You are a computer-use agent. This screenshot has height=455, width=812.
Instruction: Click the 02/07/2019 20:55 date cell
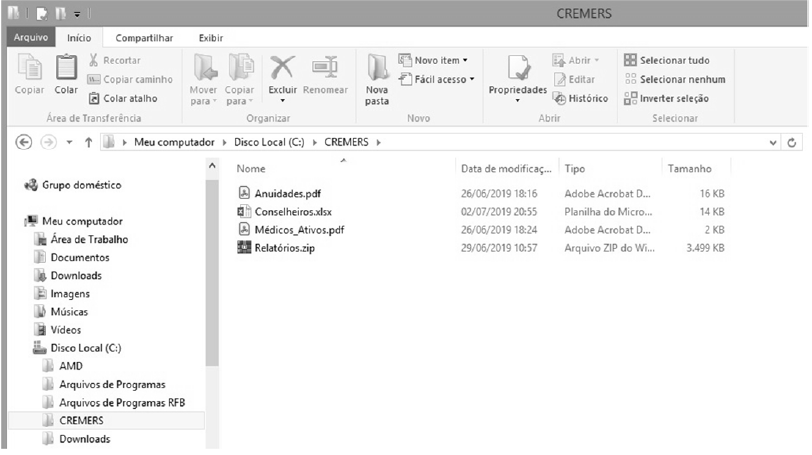point(499,212)
